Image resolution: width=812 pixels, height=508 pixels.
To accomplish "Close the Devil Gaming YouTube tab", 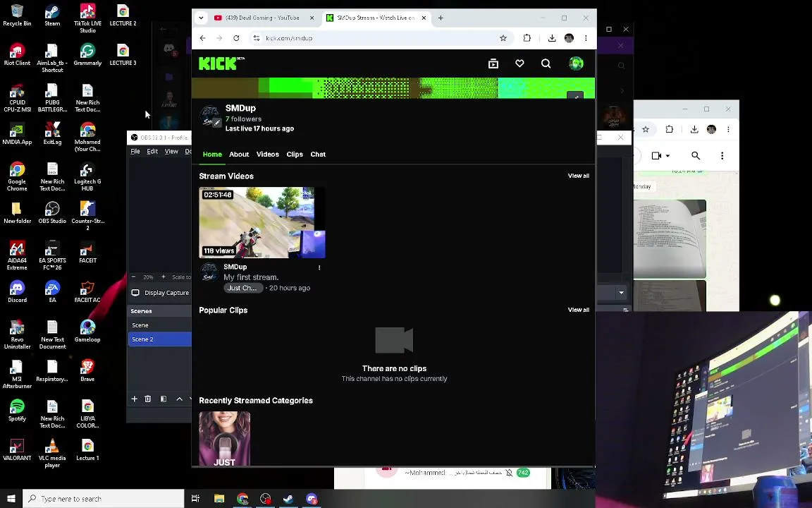I will click(x=312, y=18).
